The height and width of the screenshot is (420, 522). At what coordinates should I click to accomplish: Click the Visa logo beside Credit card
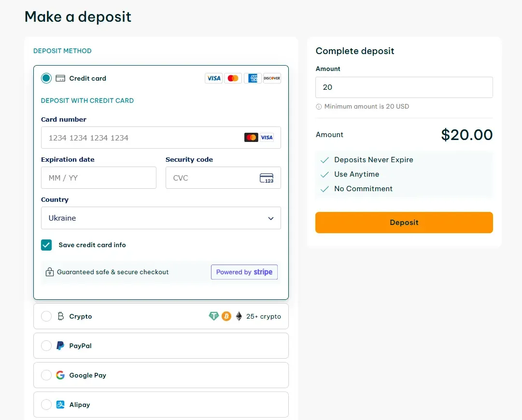pos(213,78)
